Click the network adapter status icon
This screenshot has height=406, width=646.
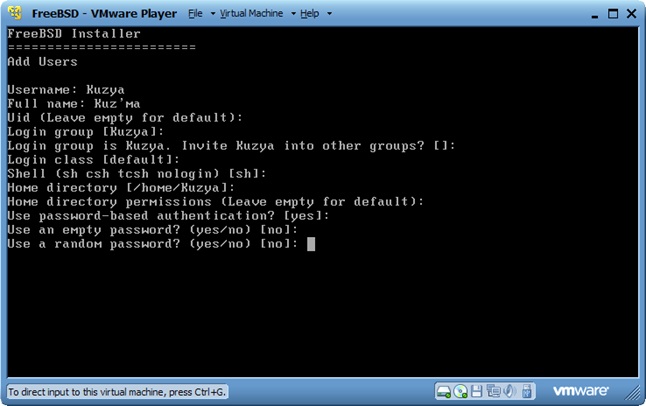pos(493,391)
